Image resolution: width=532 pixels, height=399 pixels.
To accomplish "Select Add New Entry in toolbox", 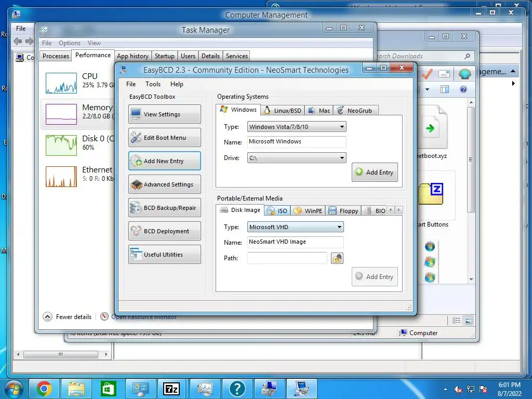I will click(165, 161).
